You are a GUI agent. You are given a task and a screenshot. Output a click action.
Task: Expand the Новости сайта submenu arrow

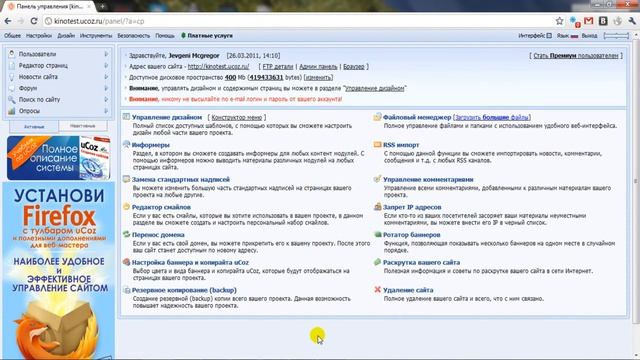click(x=106, y=77)
